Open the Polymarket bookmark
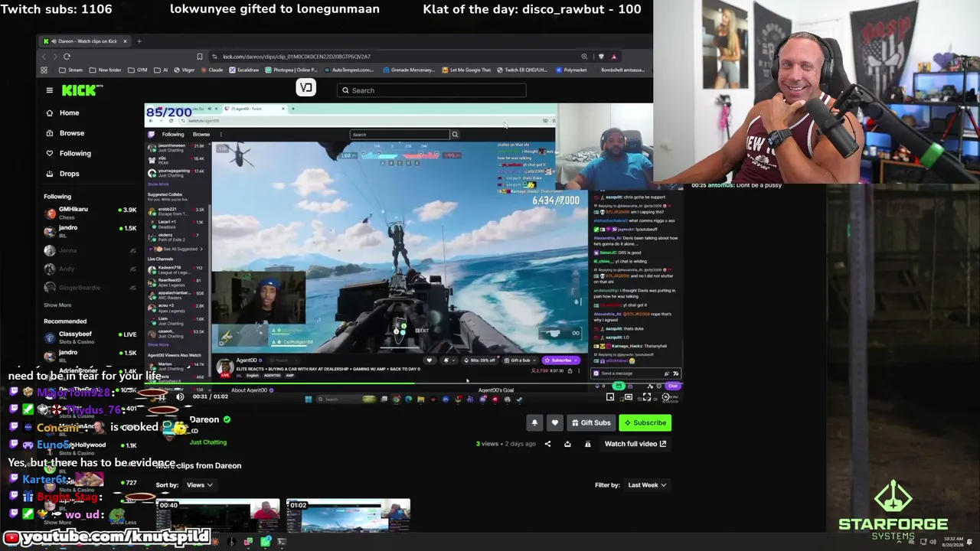This screenshot has height=551, width=980. 572,70
